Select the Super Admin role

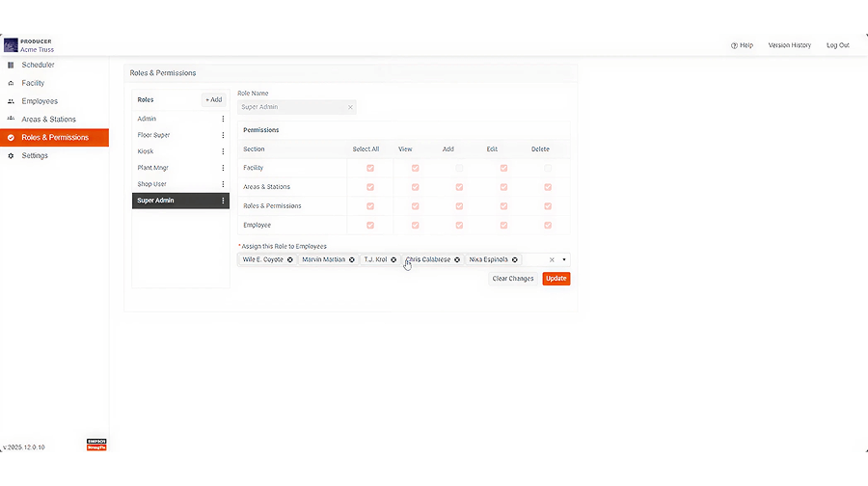point(180,201)
